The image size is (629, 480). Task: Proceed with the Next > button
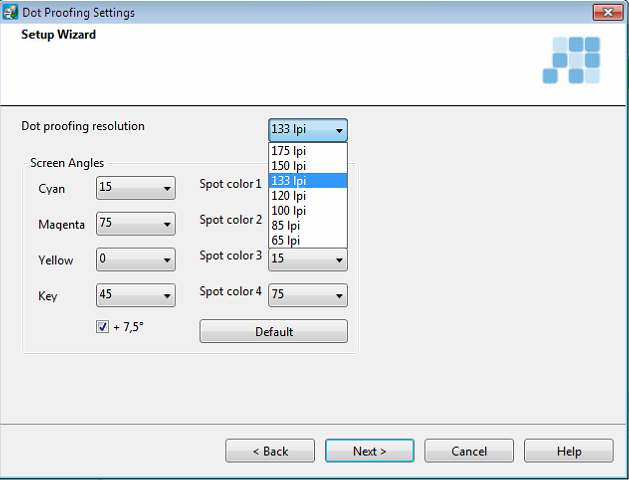point(369,451)
